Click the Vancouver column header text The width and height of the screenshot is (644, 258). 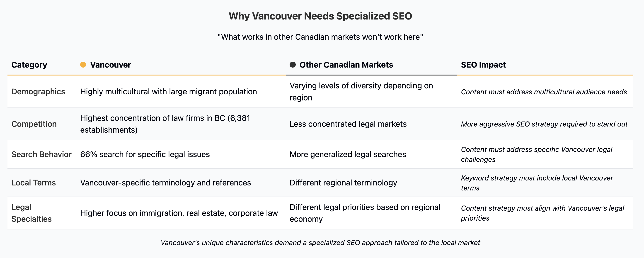(x=111, y=65)
